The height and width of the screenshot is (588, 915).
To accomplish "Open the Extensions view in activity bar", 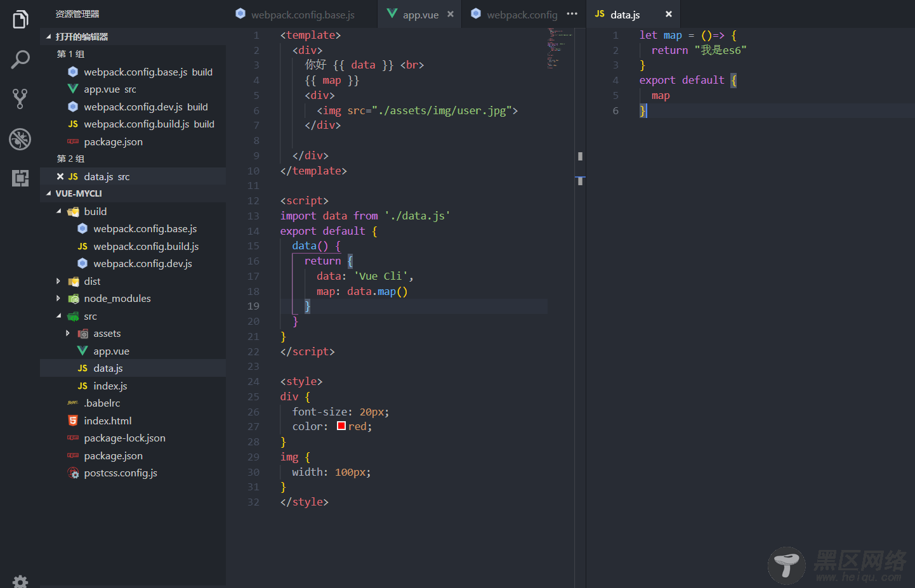I will coord(20,178).
